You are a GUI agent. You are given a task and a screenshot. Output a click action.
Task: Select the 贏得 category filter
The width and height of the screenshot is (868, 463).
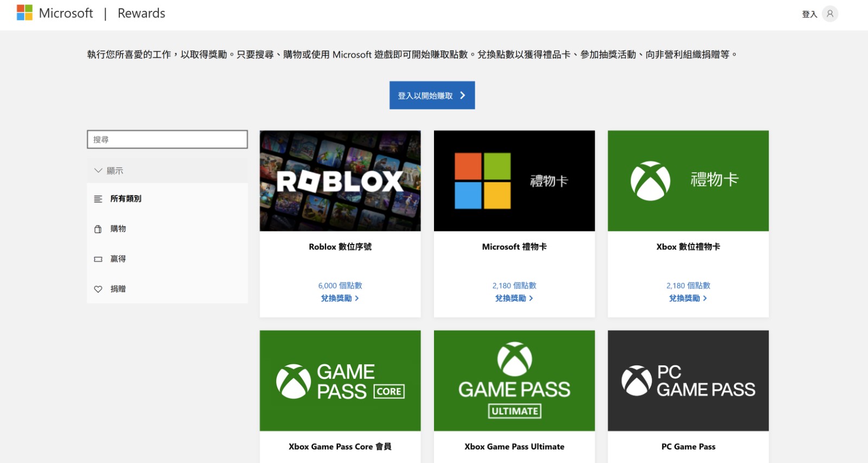tap(167, 259)
